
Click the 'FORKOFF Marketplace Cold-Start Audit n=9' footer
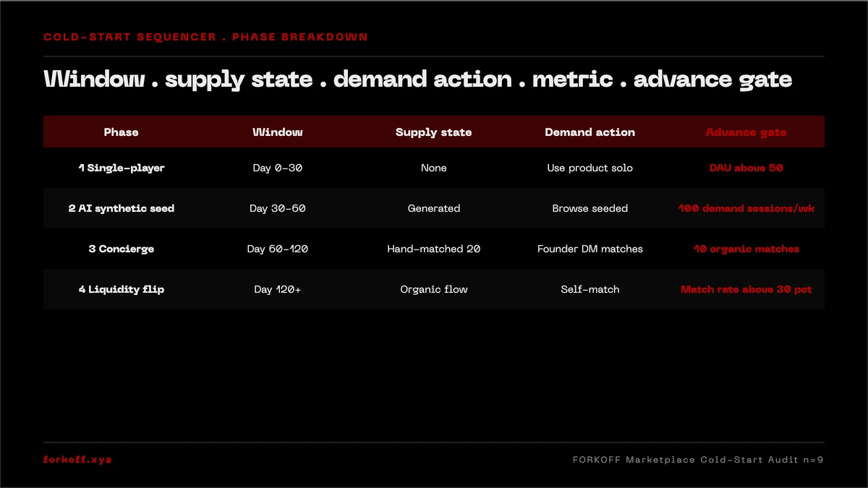(698, 460)
